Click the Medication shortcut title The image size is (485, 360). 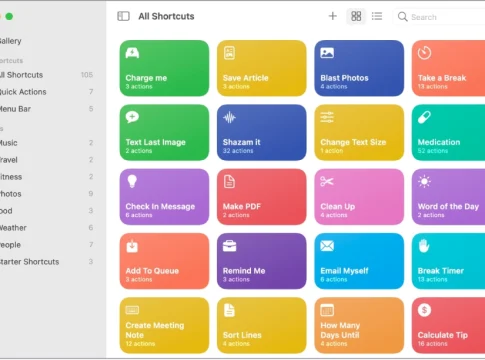click(439, 142)
